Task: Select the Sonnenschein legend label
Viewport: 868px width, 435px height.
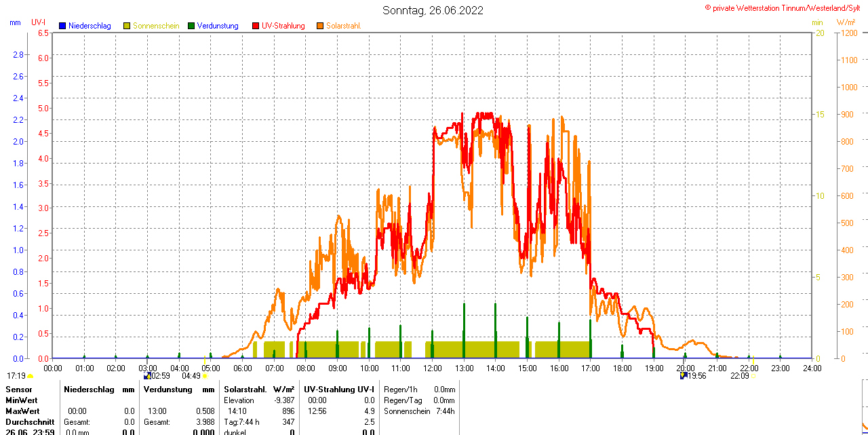Action: tap(156, 26)
